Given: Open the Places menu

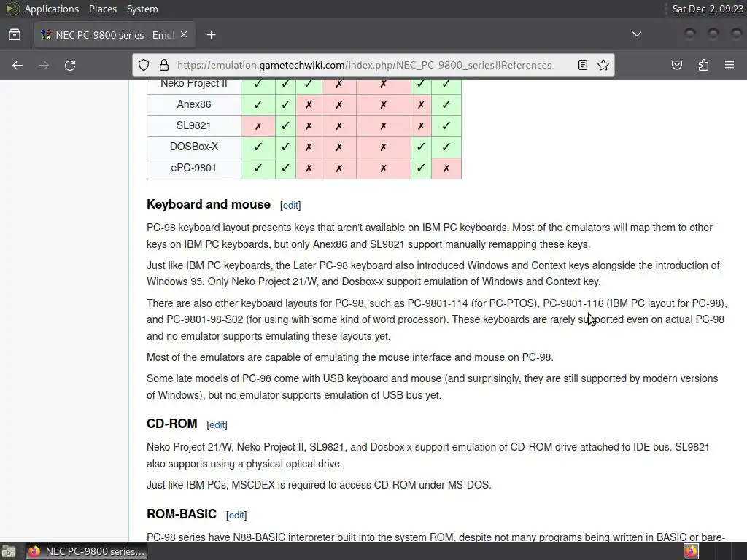Looking at the screenshot, I should pos(103,9).
